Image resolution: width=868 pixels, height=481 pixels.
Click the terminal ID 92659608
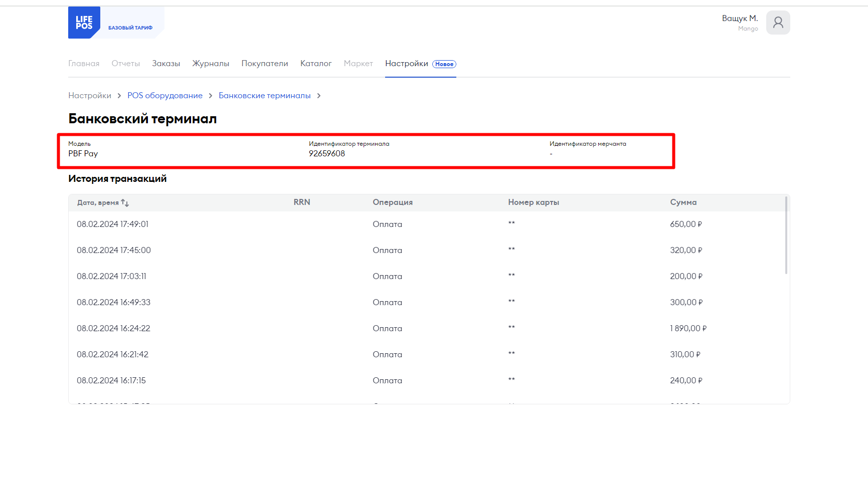pyautogui.click(x=327, y=154)
